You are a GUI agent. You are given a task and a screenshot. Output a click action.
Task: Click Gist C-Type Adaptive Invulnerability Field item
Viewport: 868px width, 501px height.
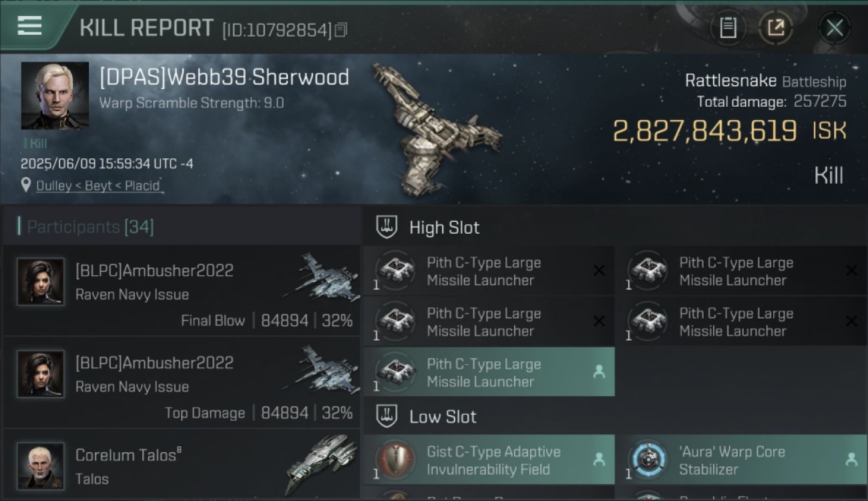pyautogui.click(x=489, y=460)
